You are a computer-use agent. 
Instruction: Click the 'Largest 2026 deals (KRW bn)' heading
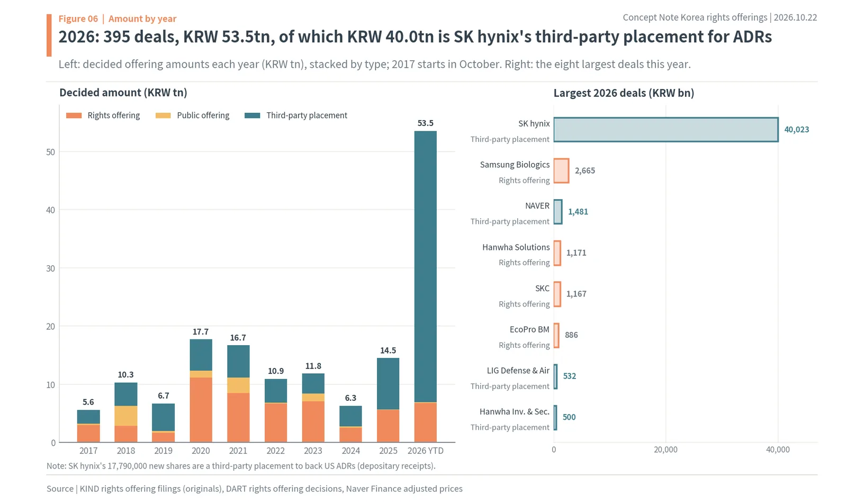click(x=624, y=93)
